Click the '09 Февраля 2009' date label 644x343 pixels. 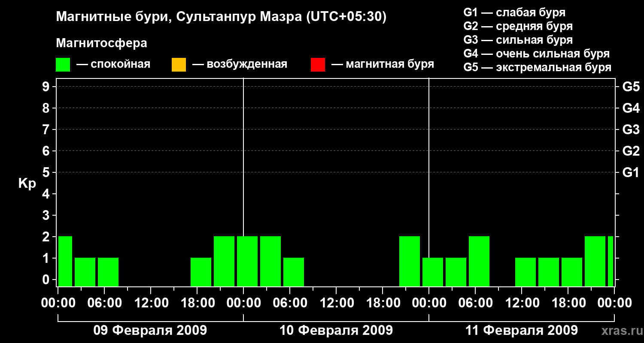[x=150, y=331]
